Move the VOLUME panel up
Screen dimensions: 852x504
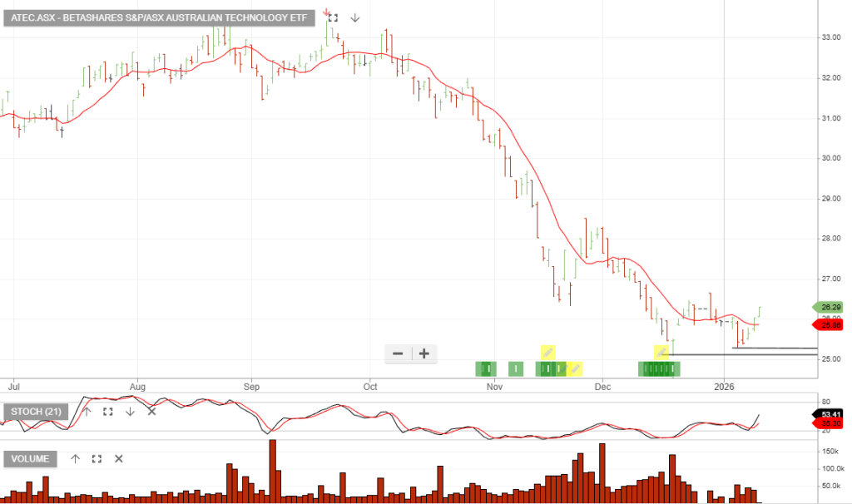pos(75,458)
